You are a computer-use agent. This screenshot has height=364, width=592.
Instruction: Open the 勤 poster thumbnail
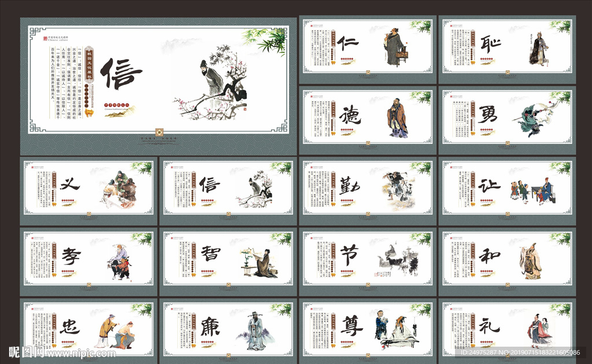click(367, 191)
